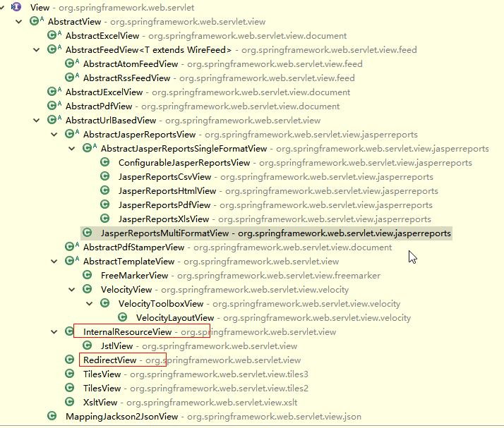The height and width of the screenshot is (428, 504).
Task: Select AbstractRssFeedView in the tree
Action: click(126, 78)
